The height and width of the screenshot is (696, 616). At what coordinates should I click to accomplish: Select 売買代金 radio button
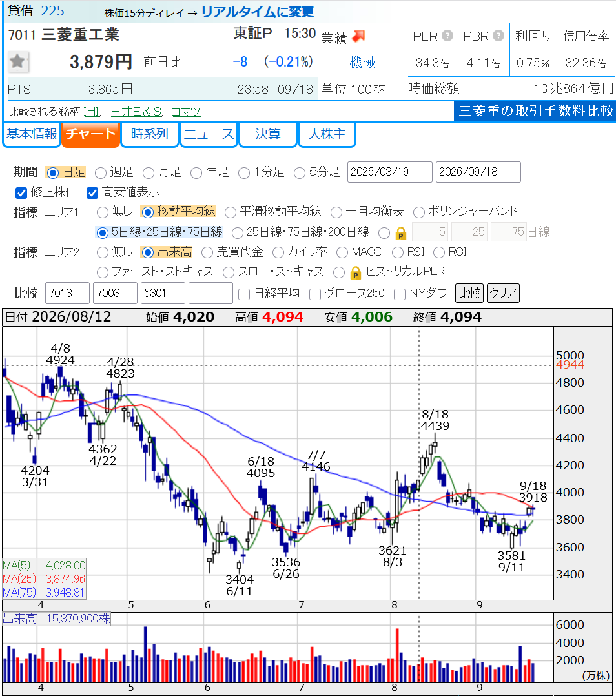pos(207,252)
